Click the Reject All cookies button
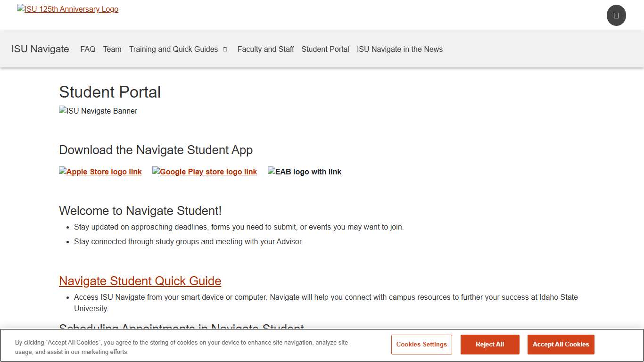The height and width of the screenshot is (362, 644). click(x=490, y=345)
